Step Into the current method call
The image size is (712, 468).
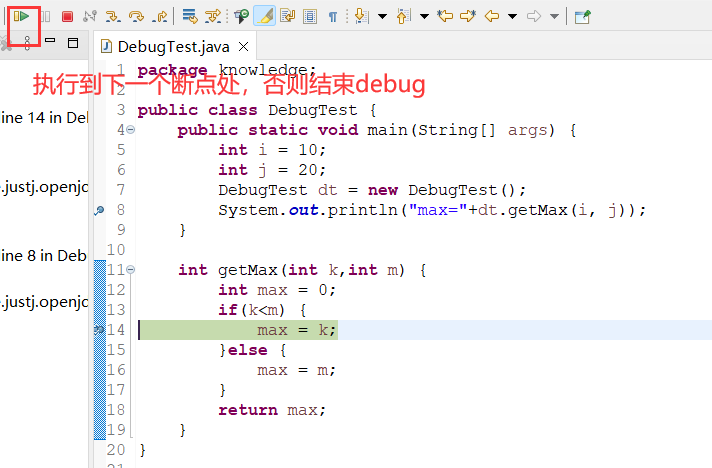tap(113, 17)
